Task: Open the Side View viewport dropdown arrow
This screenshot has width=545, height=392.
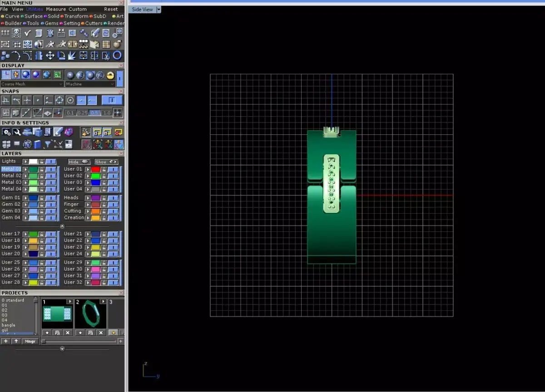Action: pos(159,9)
